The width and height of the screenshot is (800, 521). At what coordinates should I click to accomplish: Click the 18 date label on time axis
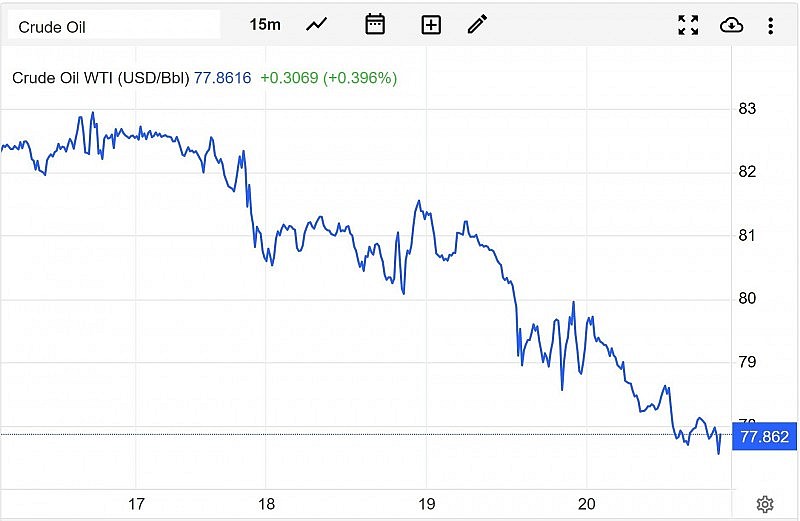pyautogui.click(x=267, y=503)
